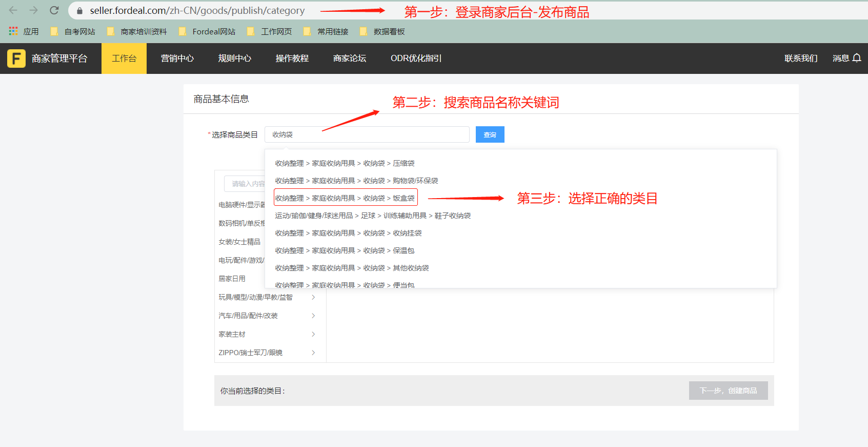868x447 pixels.
Task: Click the category search input field
Action: click(367, 134)
